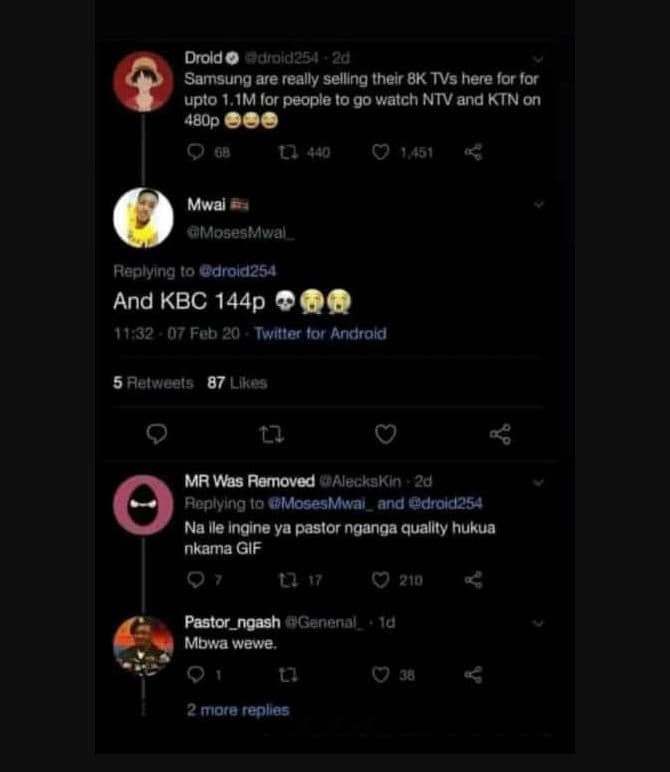Reply to Mwai's KBC 144p tweet

[x=157, y=433]
